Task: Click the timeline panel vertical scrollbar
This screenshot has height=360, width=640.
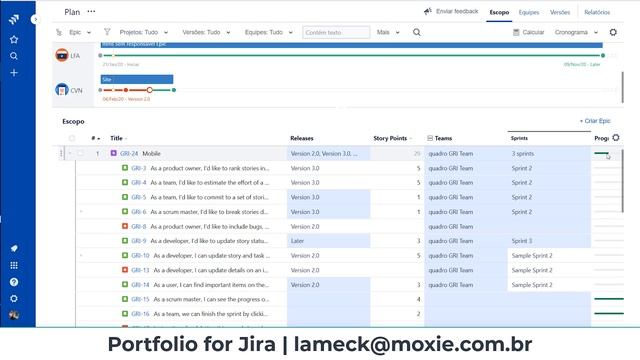Action: click(622, 87)
